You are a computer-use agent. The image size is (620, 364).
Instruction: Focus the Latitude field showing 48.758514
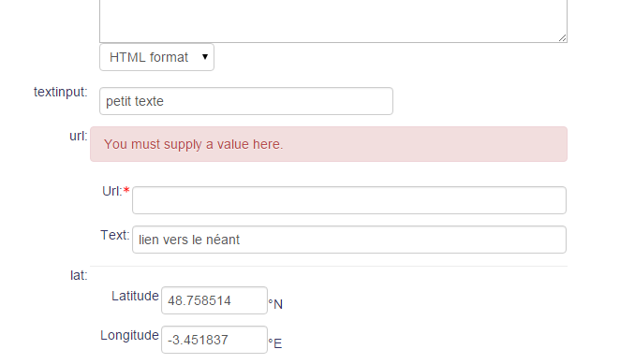coord(214,300)
